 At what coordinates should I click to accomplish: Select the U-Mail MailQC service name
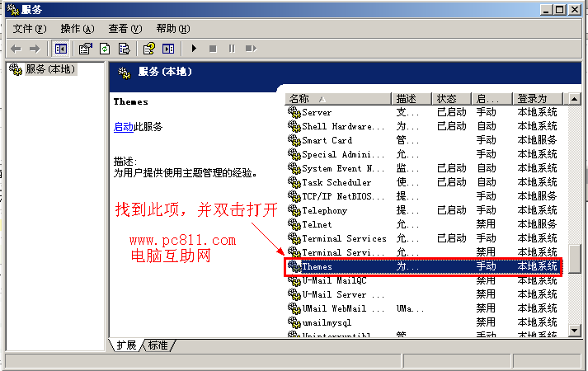335,280
